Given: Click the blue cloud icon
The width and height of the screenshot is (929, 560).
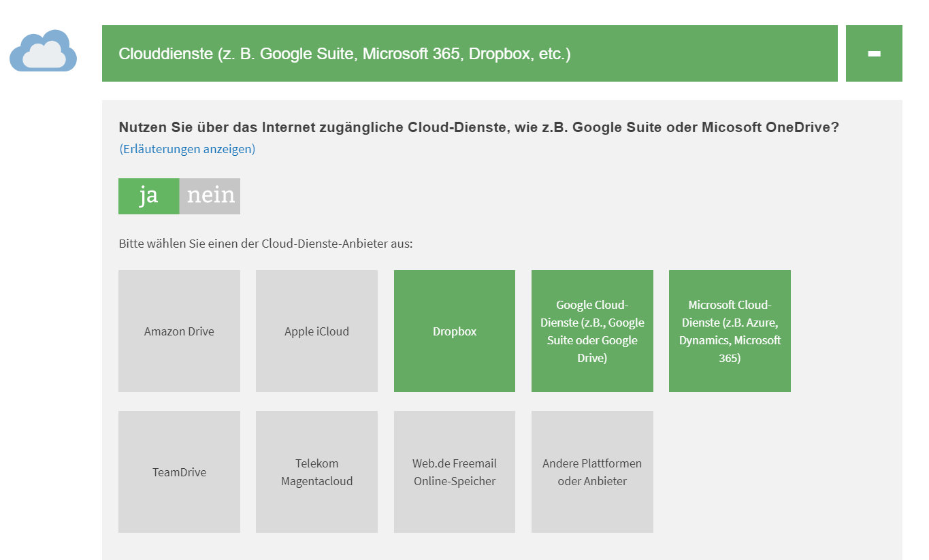Looking at the screenshot, I should pyautogui.click(x=43, y=51).
